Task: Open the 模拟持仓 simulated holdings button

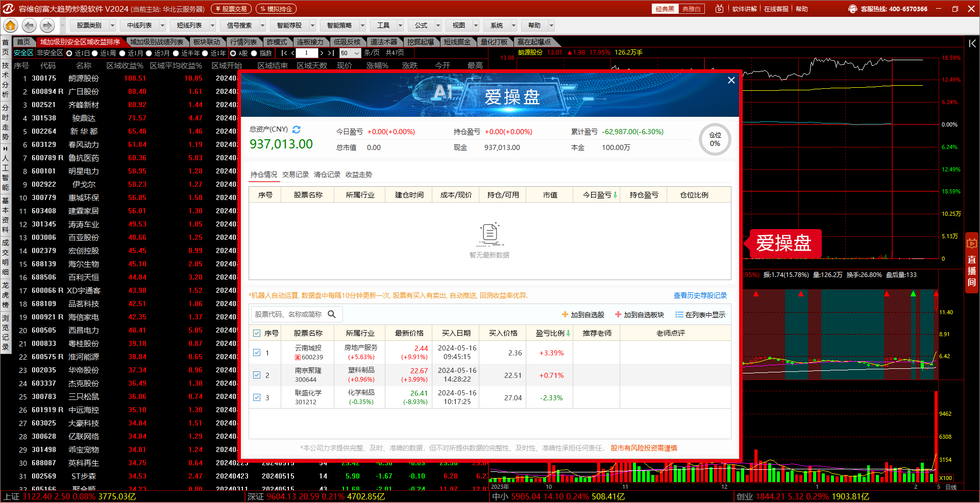Action: click(276, 9)
